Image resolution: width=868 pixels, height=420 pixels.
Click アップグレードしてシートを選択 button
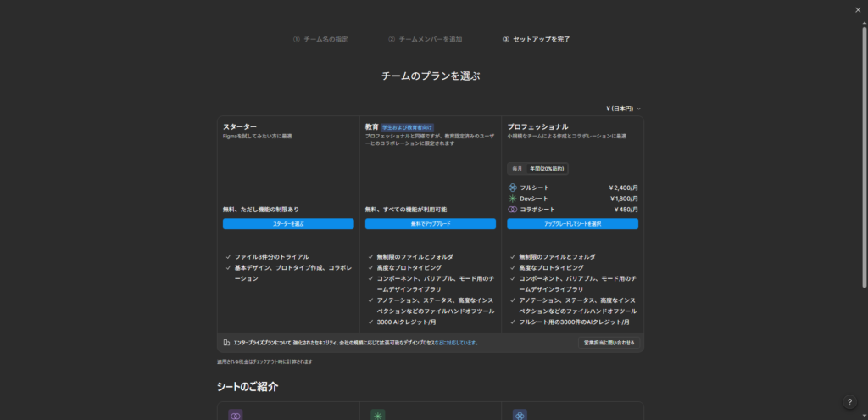(572, 224)
